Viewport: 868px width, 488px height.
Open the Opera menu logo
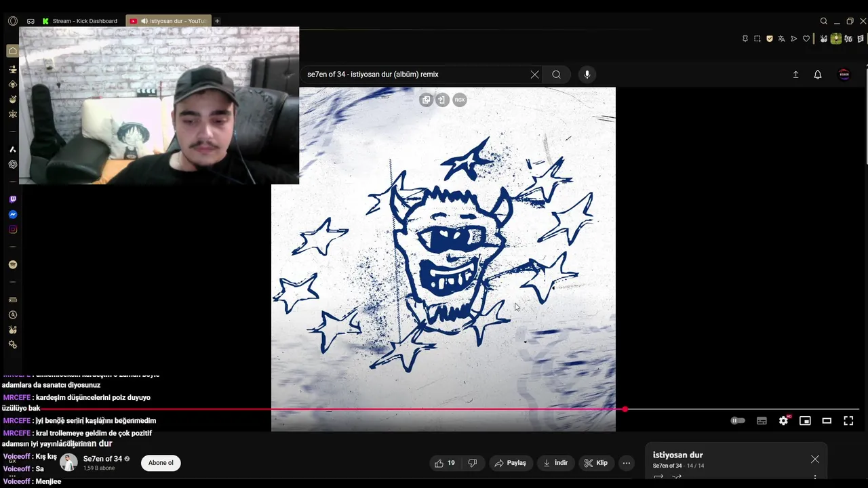coord(13,21)
